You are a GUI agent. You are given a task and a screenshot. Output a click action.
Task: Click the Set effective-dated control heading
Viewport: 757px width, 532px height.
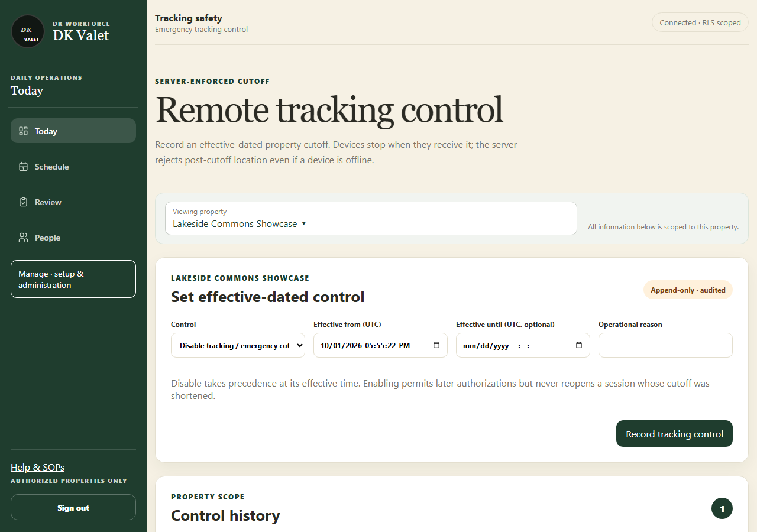(x=268, y=297)
